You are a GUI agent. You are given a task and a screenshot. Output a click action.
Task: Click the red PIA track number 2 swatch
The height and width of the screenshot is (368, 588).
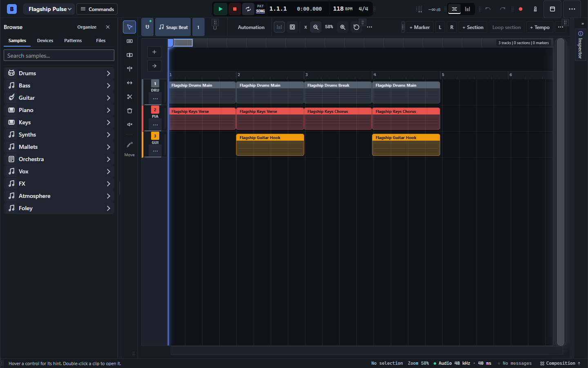pos(155,110)
